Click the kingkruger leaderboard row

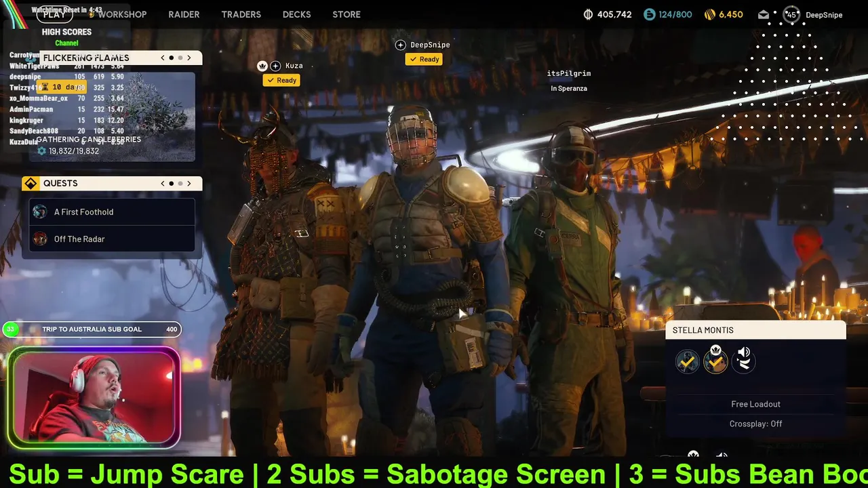point(66,120)
